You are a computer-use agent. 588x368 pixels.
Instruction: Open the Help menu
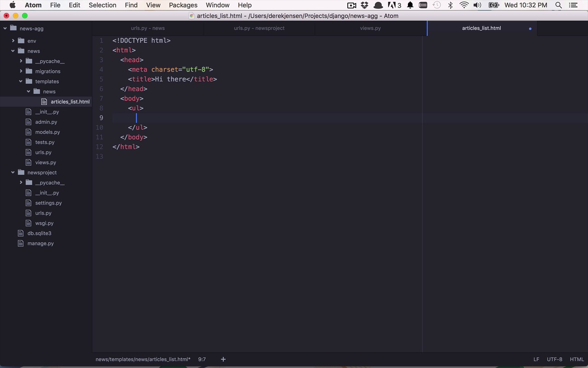[244, 5]
